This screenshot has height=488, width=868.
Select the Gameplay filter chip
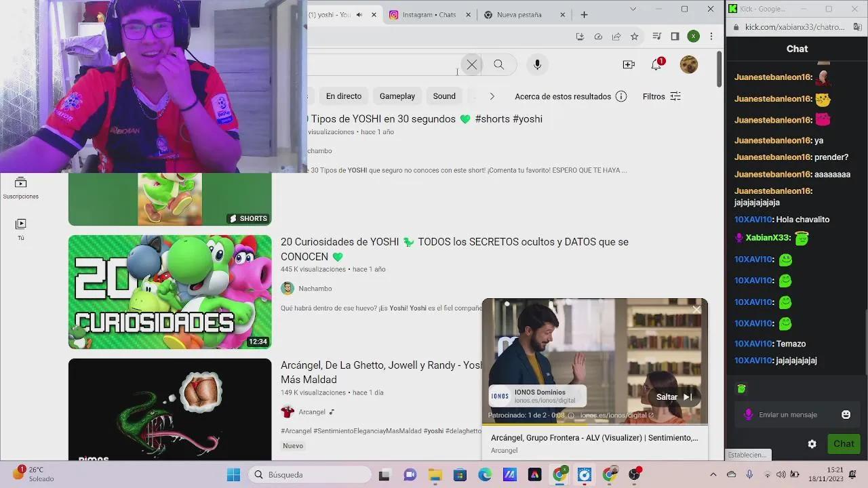[397, 96]
